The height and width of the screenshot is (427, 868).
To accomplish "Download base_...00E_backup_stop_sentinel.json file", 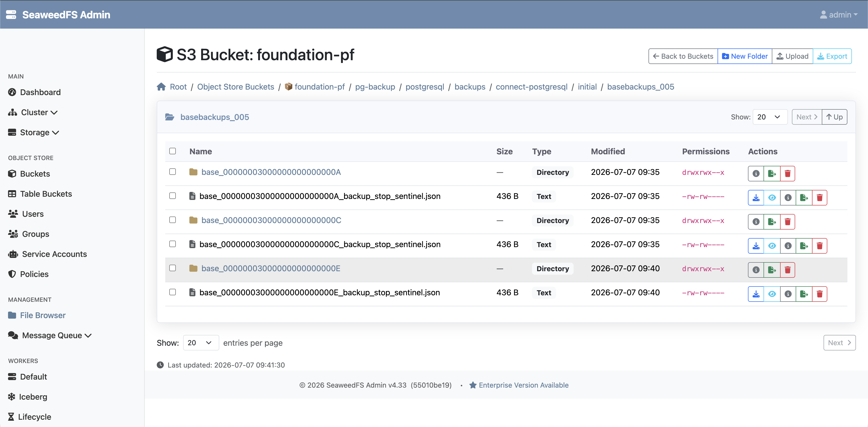I will point(756,294).
